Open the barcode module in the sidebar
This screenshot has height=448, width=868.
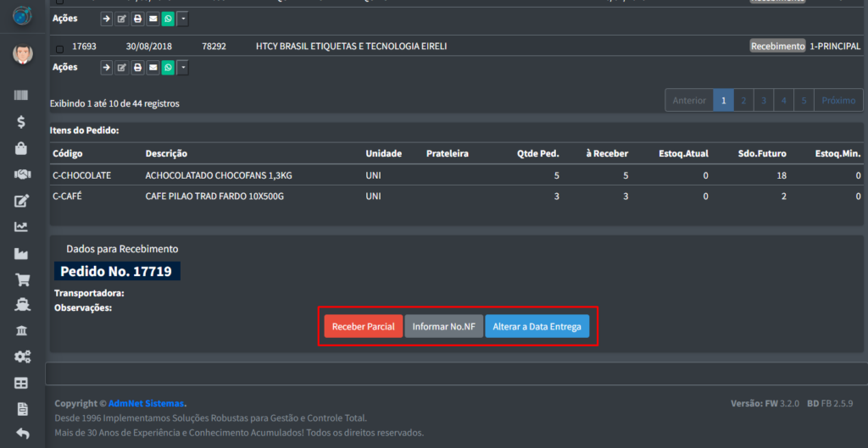pos(22,96)
